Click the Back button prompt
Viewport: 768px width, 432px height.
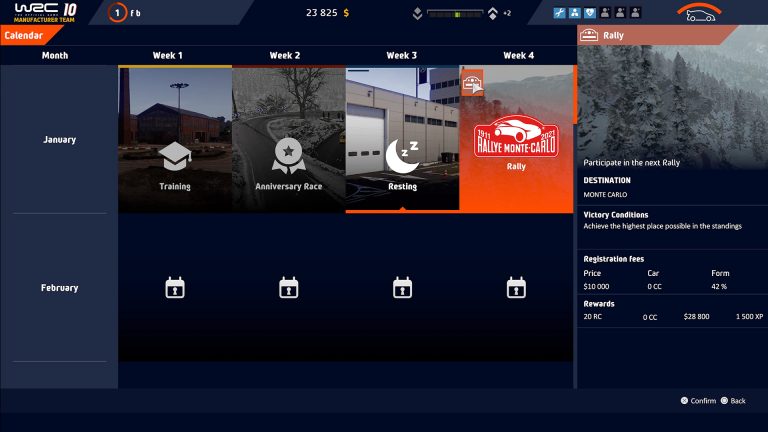733,401
